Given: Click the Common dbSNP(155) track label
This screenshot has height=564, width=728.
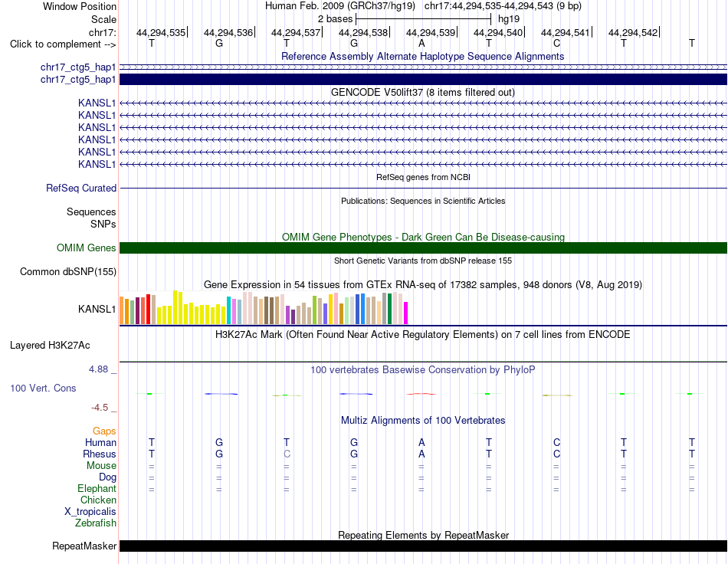Looking at the screenshot, I should point(67,271).
